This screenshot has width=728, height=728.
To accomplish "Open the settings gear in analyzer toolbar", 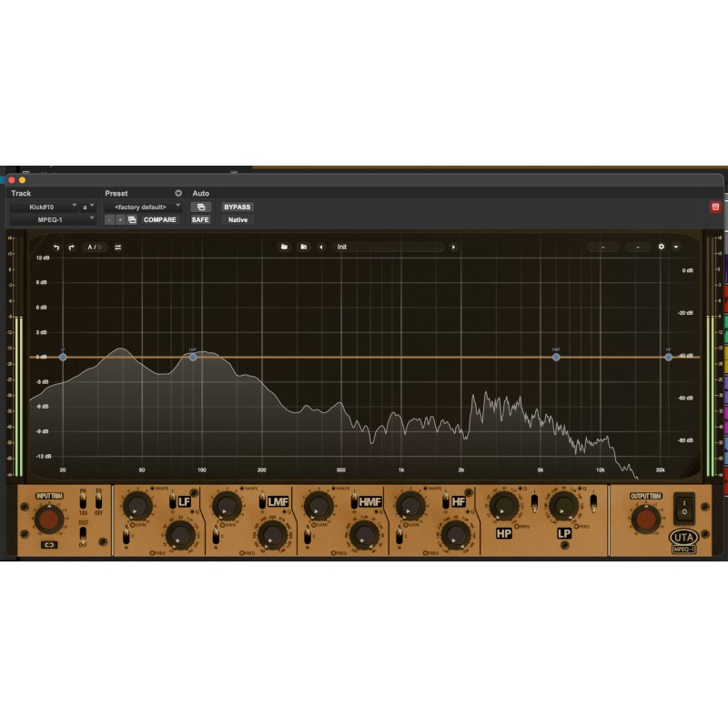I will coord(662,247).
